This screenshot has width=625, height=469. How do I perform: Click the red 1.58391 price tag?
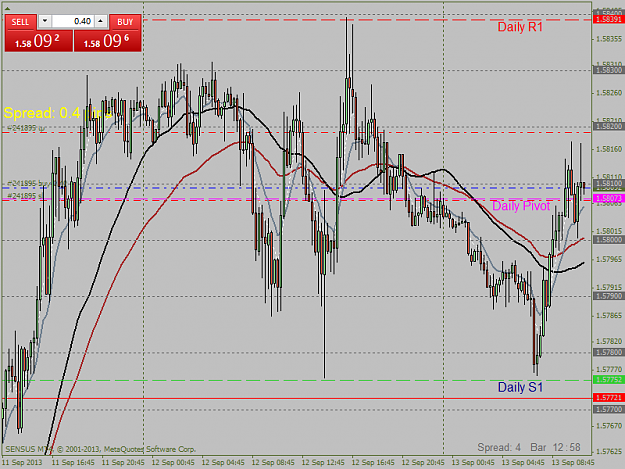click(x=608, y=20)
